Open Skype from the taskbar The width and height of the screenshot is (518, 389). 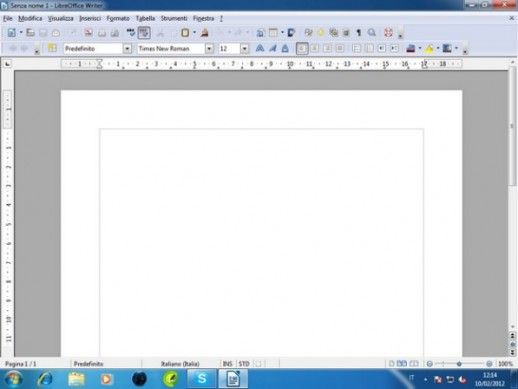[201, 379]
